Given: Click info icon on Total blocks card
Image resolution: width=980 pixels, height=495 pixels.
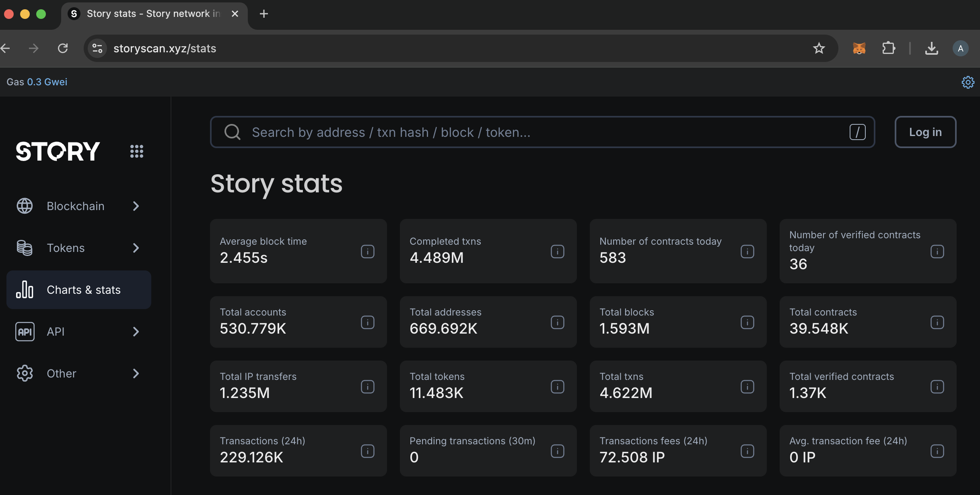Looking at the screenshot, I should click(x=747, y=322).
